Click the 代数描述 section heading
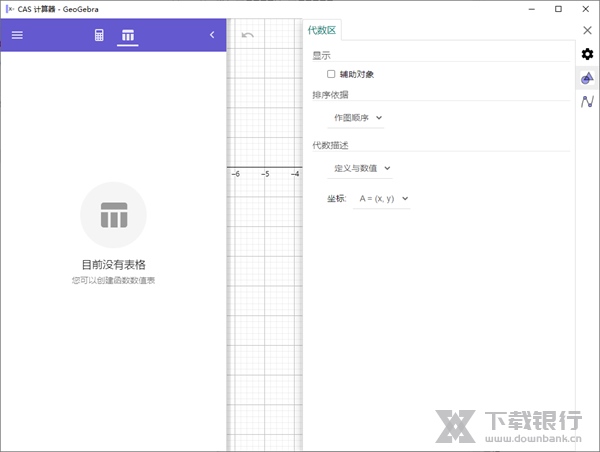The height and width of the screenshot is (452, 600). 330,145
